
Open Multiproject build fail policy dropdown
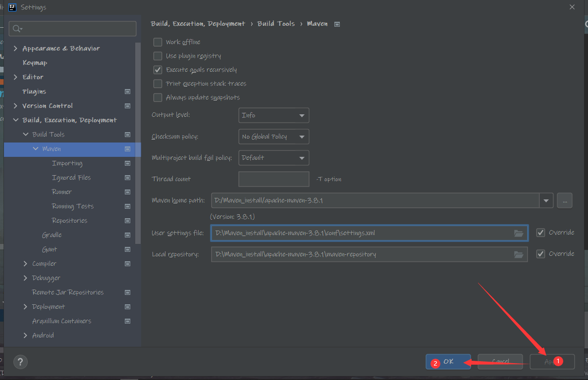pos(274,158)
